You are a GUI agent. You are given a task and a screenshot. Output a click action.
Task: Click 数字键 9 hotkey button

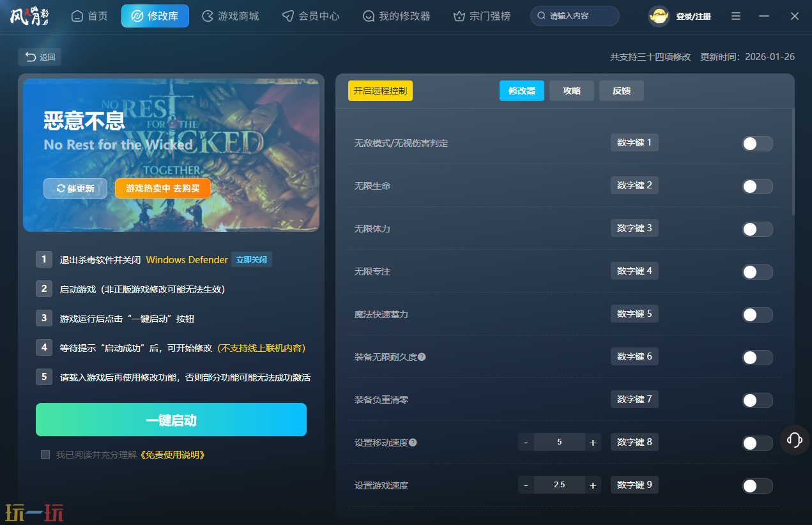pyautogui.click(x=634, y=485)
